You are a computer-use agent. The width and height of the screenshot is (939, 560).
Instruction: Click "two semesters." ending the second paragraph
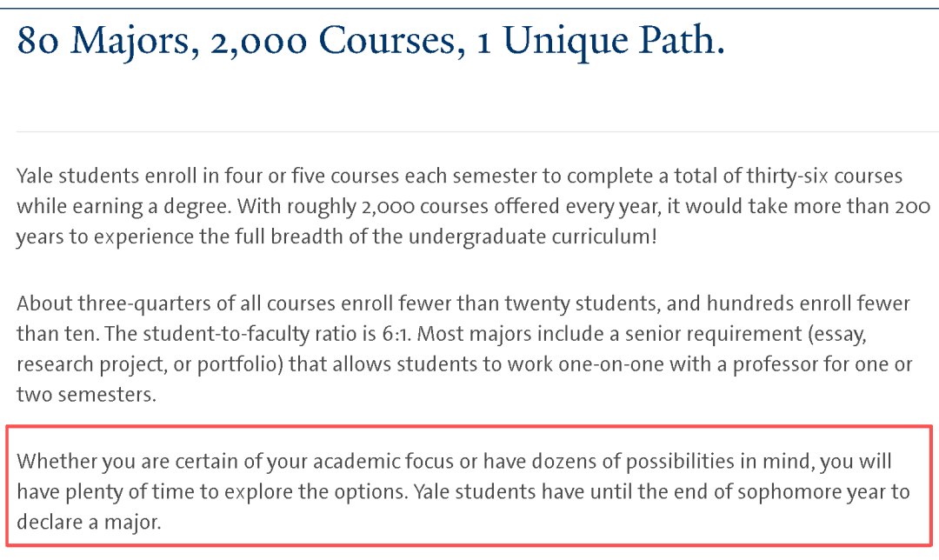(86, 395)
